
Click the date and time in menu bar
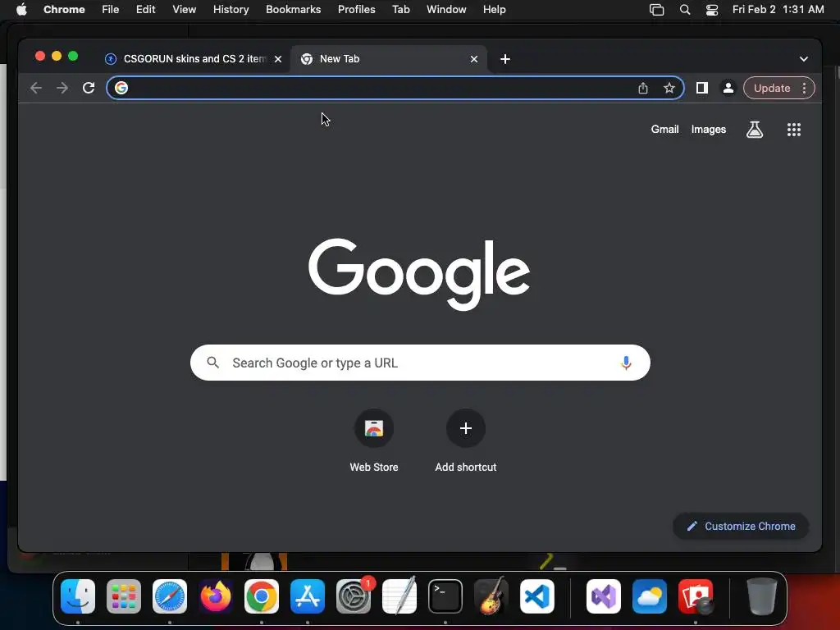[x=778, y=10]
